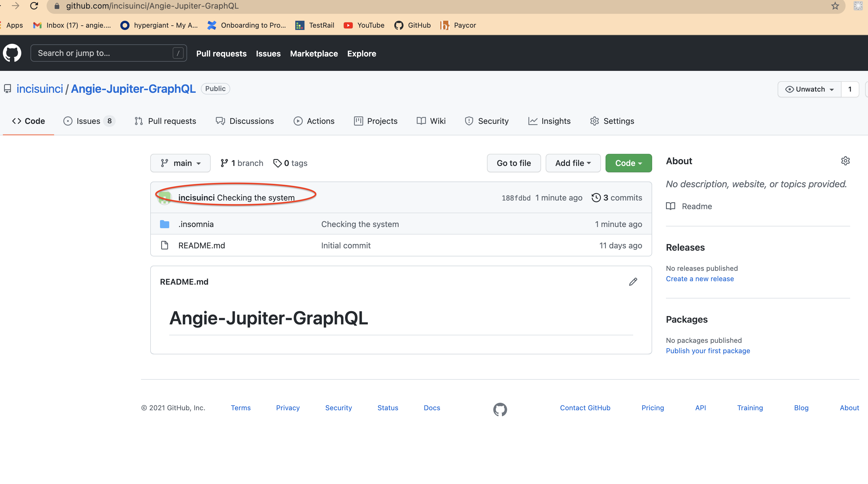Viewport: 868px width, 484px height.
Task: Click the Go to file button
Action: pyautogui.click(x=513, y=163)
